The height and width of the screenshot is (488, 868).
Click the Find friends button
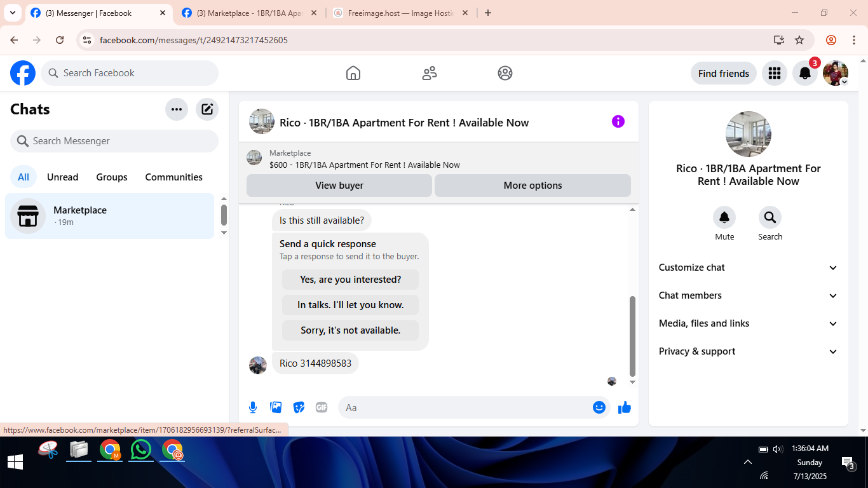724,73
